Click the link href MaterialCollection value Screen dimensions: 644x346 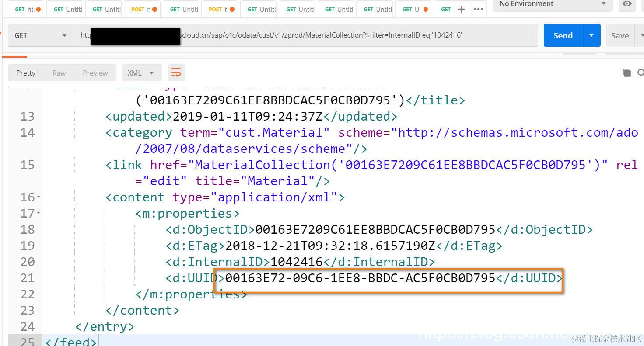[x=398, y=165]
